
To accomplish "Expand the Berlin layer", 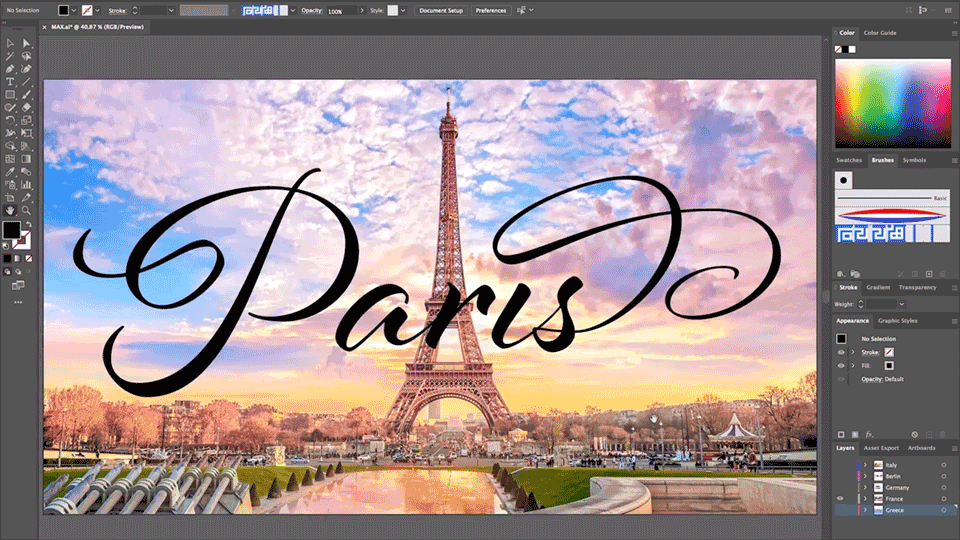I will coord(865,476).
